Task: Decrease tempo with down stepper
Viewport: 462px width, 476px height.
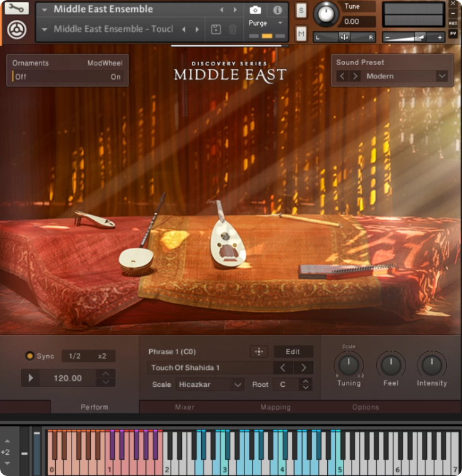Action: point(106,382)
